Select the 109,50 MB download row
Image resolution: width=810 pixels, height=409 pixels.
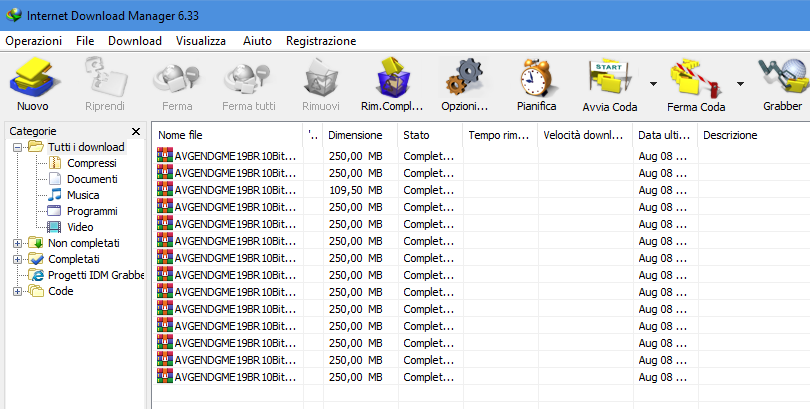point(480,190)
